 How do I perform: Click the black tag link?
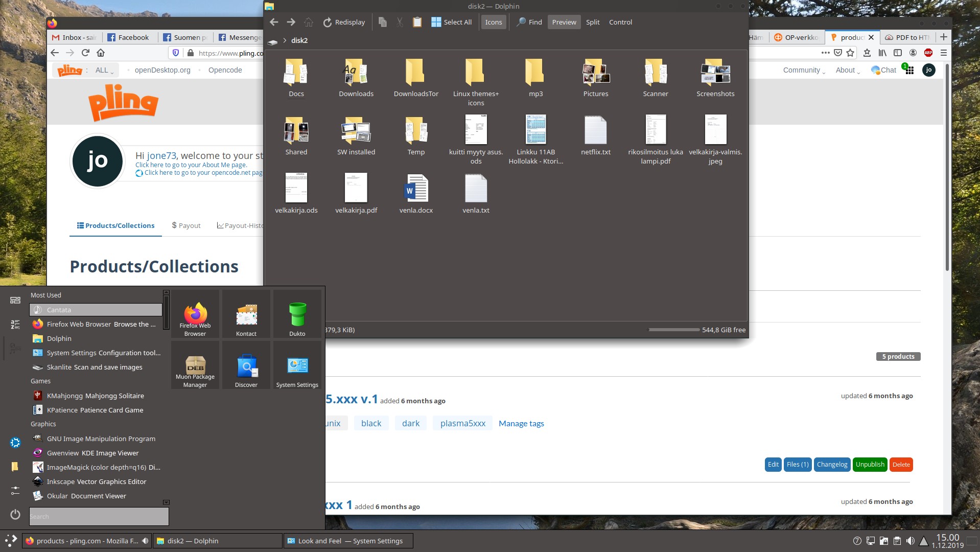[x=371, y=423]
